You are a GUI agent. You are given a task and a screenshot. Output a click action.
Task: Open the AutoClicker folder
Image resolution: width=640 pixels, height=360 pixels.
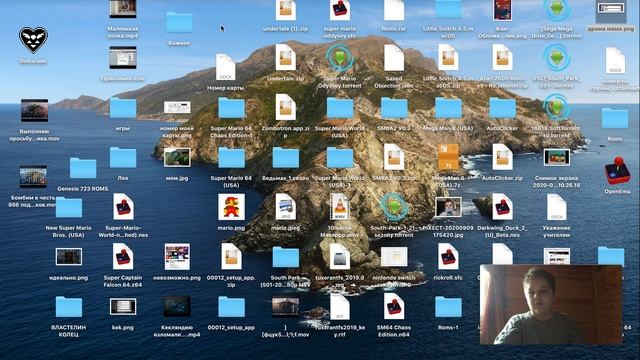point(502,108)
